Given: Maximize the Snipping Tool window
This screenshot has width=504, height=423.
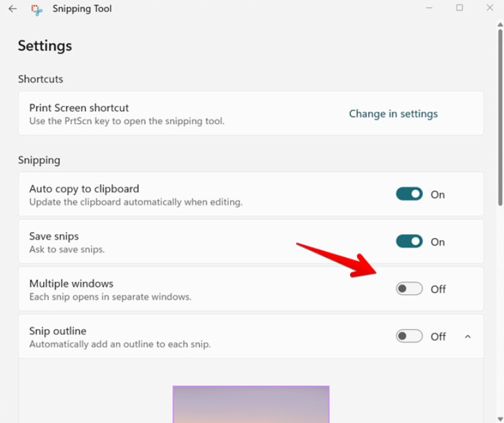Looking at the screenshot, I should [x=459, y=7].
